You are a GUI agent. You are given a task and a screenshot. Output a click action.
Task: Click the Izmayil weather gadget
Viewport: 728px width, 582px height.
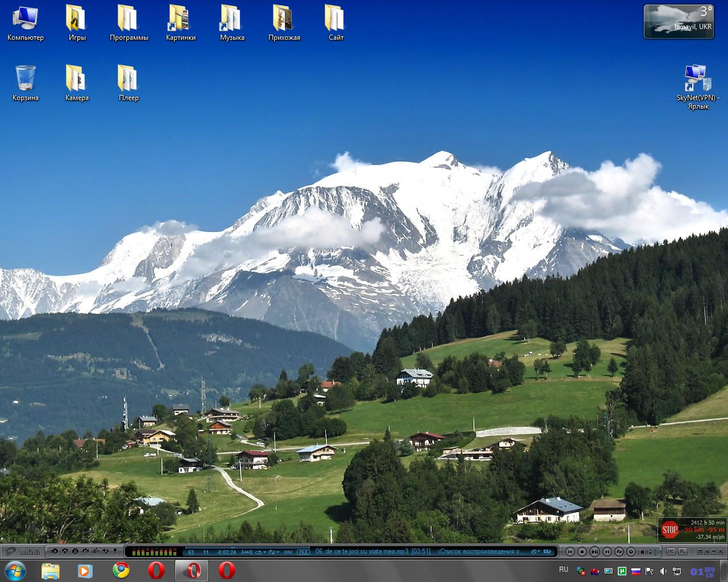pos(678,22)
